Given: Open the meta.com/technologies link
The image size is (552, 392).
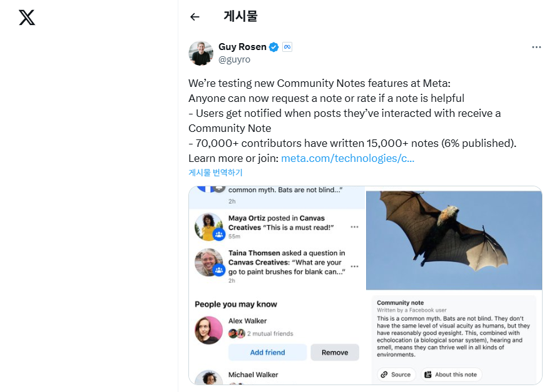Looking at the screenshot, I should point(347,158).
